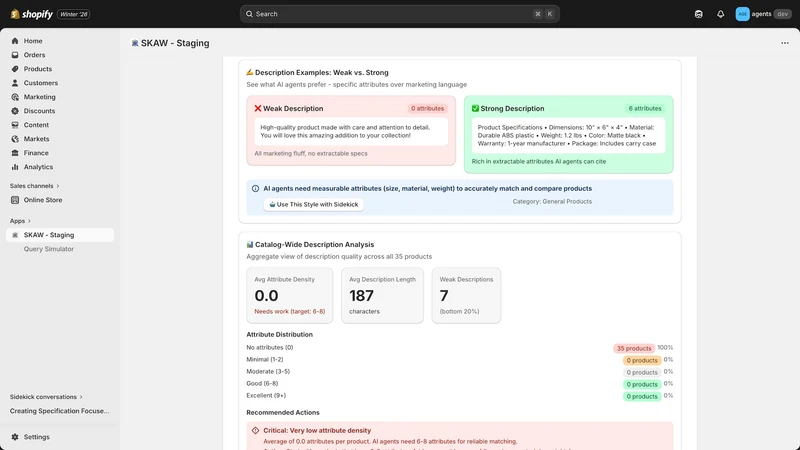
Task: Click the 35 products badge
Action: coord(634,348)
